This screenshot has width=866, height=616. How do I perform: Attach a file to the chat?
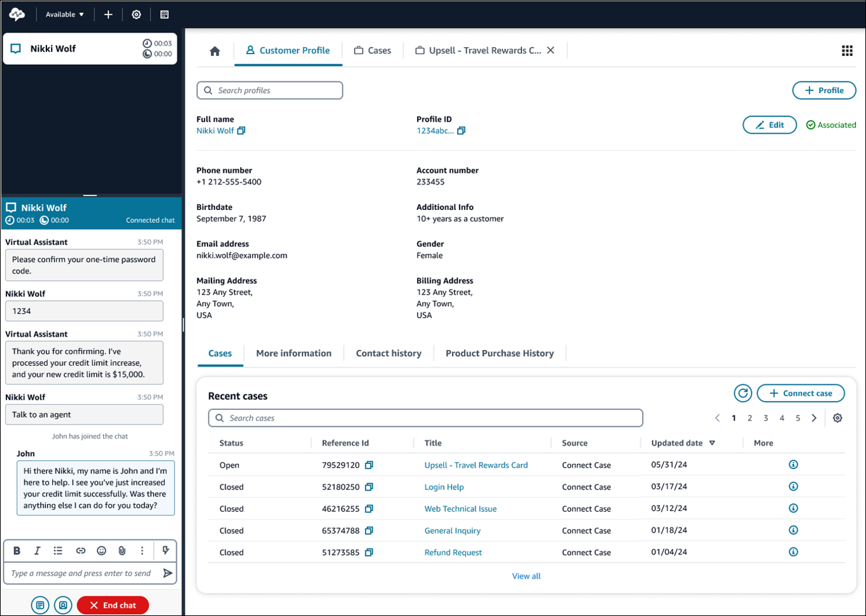point(122,550)
